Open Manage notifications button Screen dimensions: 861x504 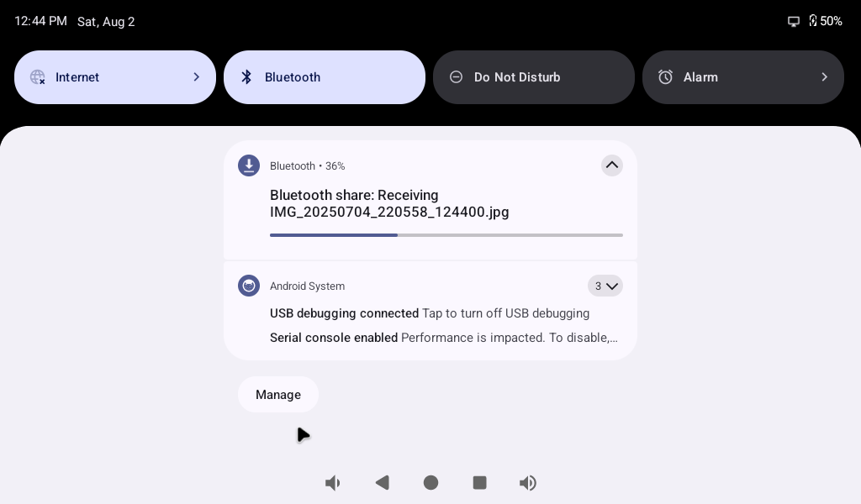pos(278,394)
